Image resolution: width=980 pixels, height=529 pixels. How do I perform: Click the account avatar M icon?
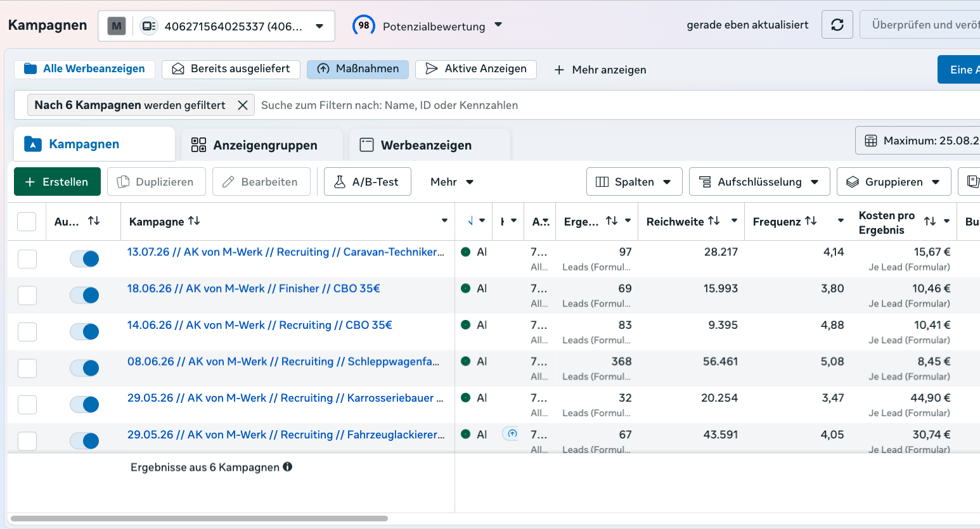117,26
